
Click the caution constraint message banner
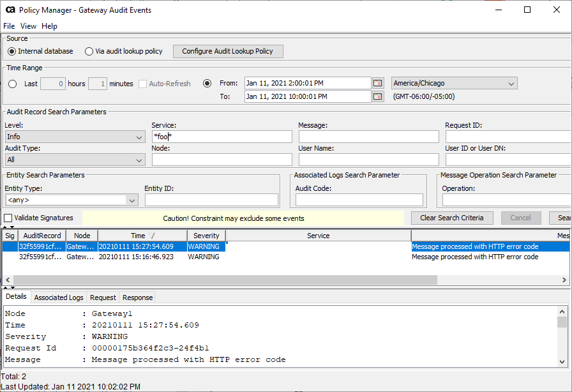[243, 218]
